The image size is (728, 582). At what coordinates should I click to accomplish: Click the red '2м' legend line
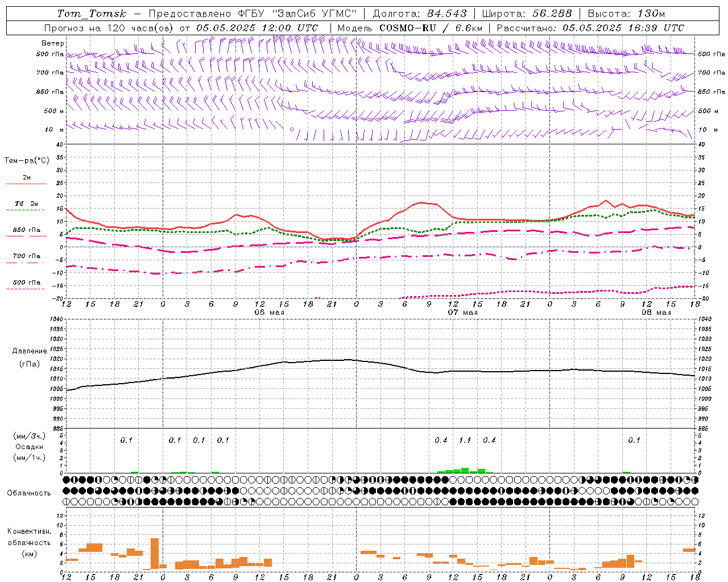(x=26, y=184)
